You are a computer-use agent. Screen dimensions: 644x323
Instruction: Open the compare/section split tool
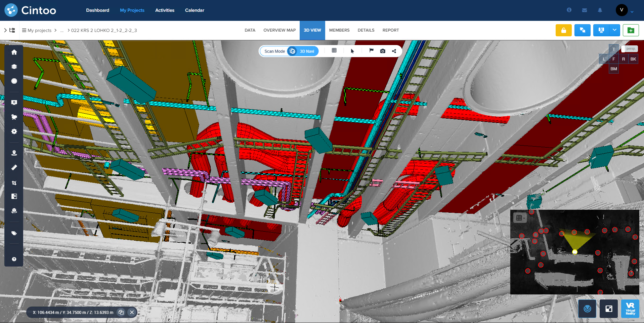[x=14, y=196]
